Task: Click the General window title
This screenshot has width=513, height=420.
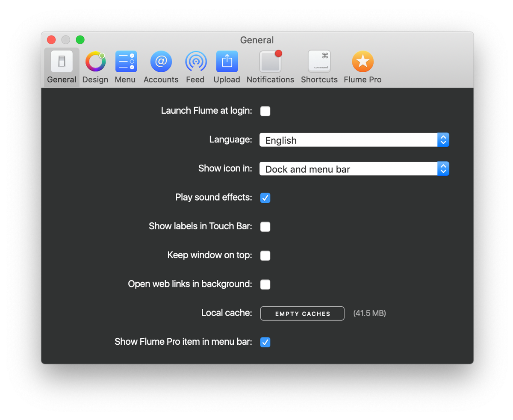Action: [x=257, y=40]
